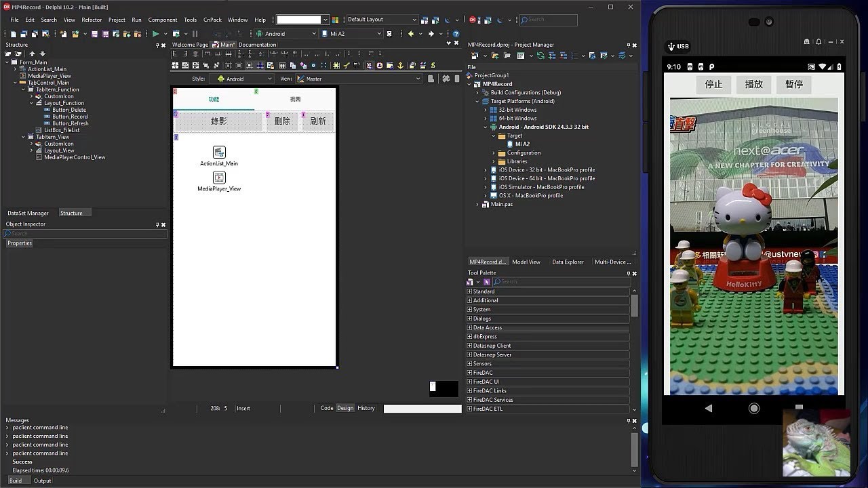Click the purple Save icon in toolbar
Screen dimensions: 868x488
tap(95, 33)
